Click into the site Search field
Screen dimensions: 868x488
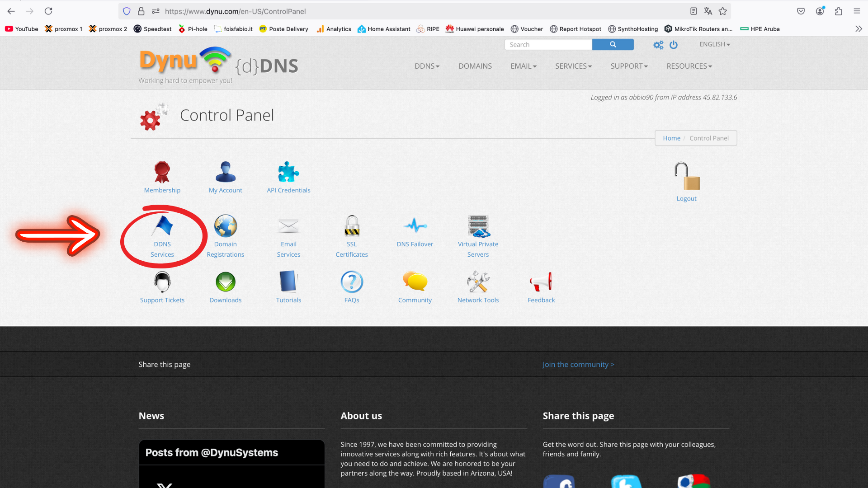[x=548, y=44]
